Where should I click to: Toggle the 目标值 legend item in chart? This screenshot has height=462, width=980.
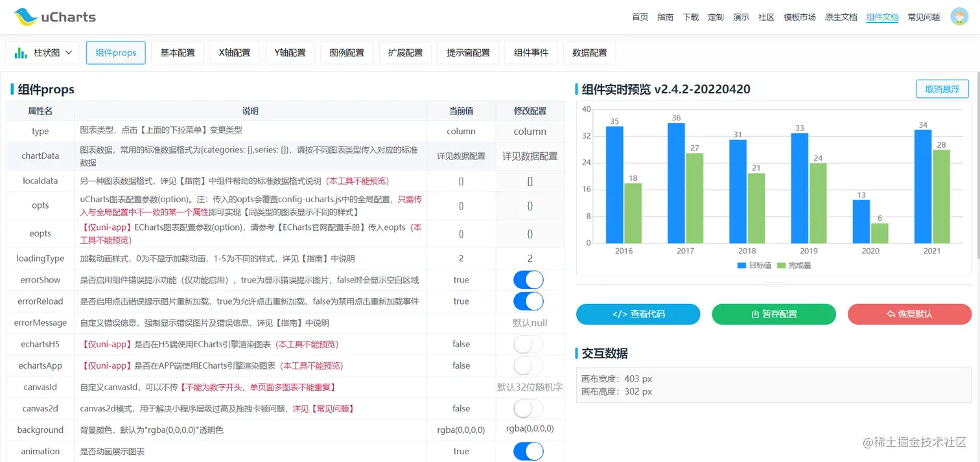(x=754, y=265)
